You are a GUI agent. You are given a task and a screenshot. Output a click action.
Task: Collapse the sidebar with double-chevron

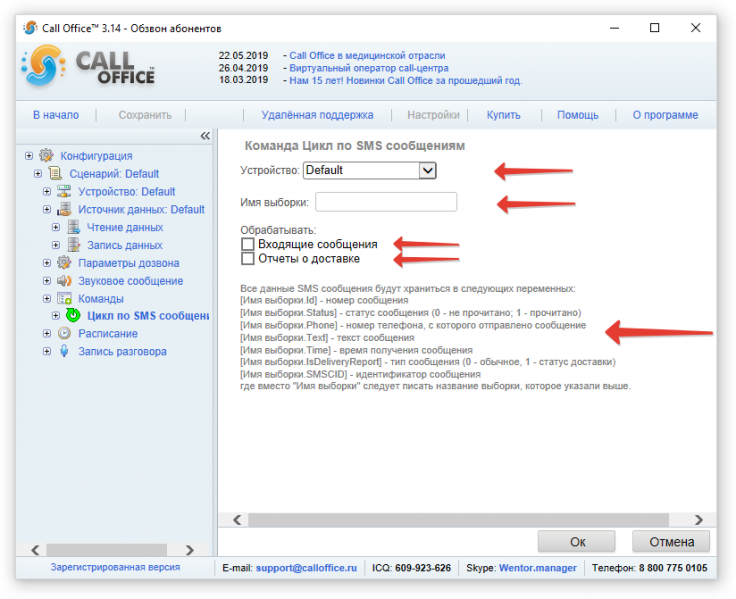click(205, 136)
